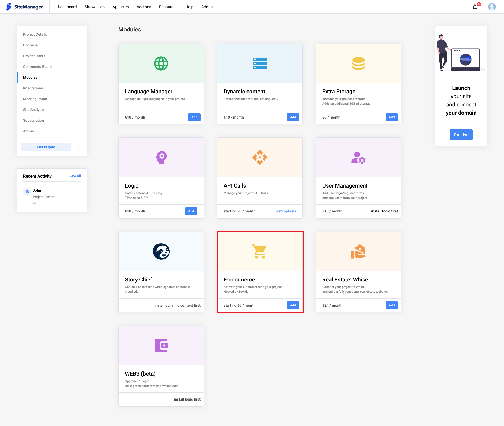The width and height of the screenshot is (504, 426).
Task: Add the Logic module
Action: tap(191, 211)
